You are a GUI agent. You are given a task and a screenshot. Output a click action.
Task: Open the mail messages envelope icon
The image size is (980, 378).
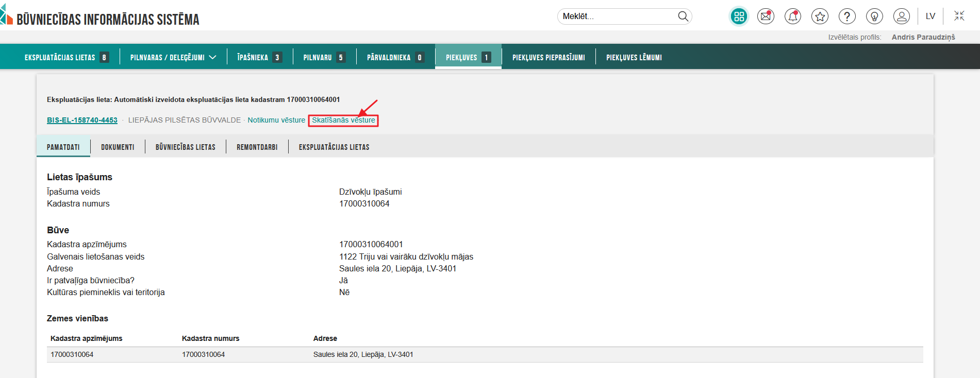[x=766, y=16]
